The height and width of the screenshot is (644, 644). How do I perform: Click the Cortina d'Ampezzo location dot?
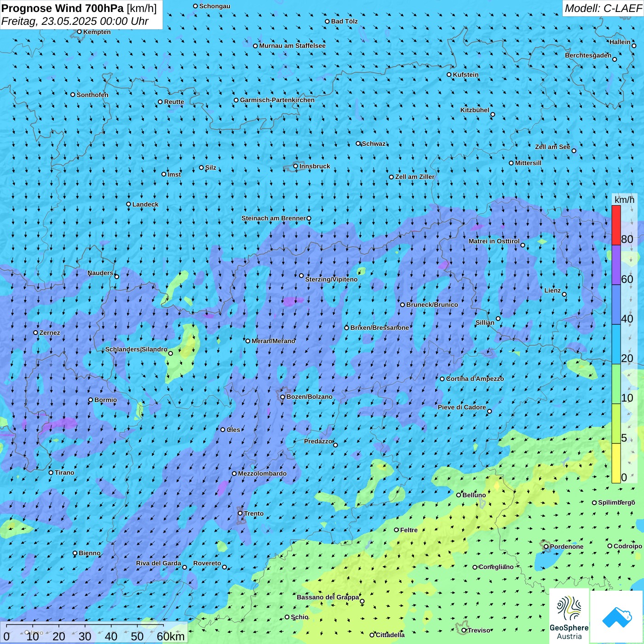click(x=442, y=379)
